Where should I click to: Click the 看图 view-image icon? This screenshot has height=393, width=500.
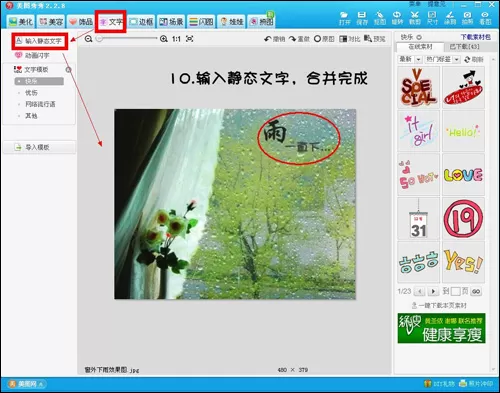click(485, 18)
